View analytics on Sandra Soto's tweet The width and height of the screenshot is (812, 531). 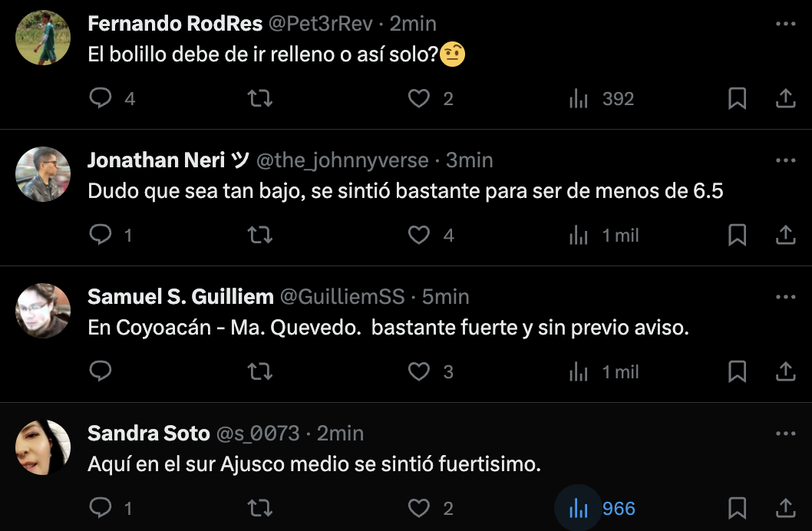(579, 509)
